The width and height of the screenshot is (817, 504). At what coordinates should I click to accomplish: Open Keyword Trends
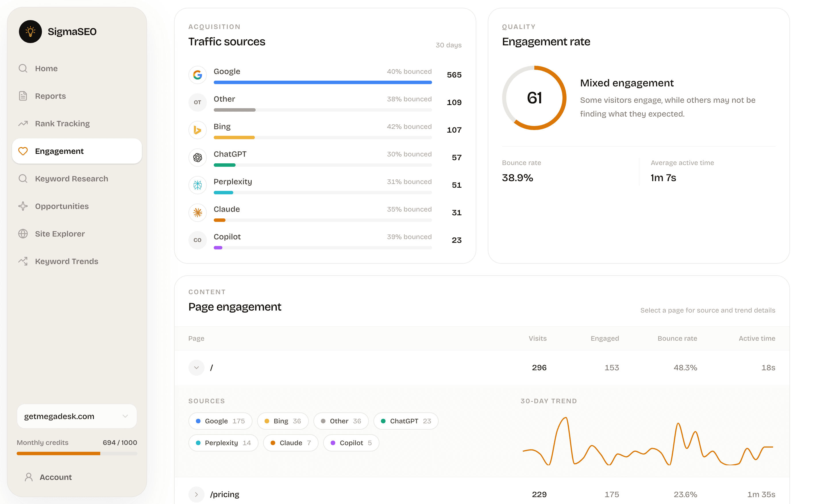[77, 261]
